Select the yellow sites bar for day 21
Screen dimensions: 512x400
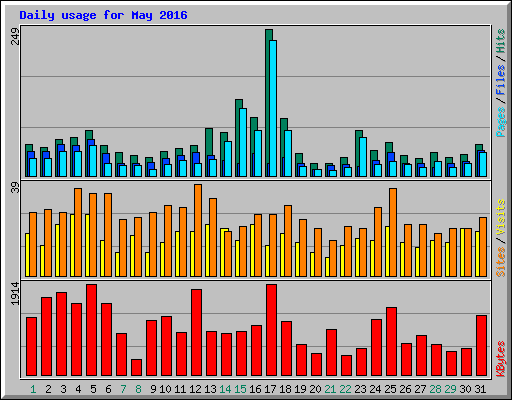click(327, 267)
